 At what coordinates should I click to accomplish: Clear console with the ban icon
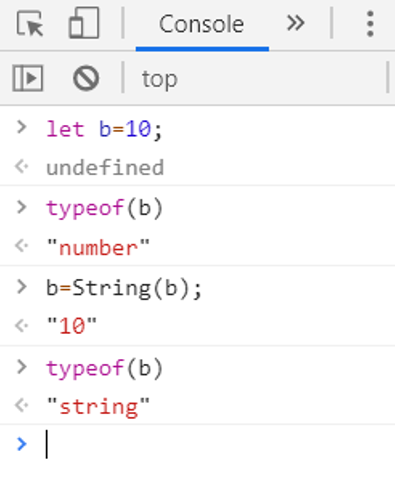86,78
